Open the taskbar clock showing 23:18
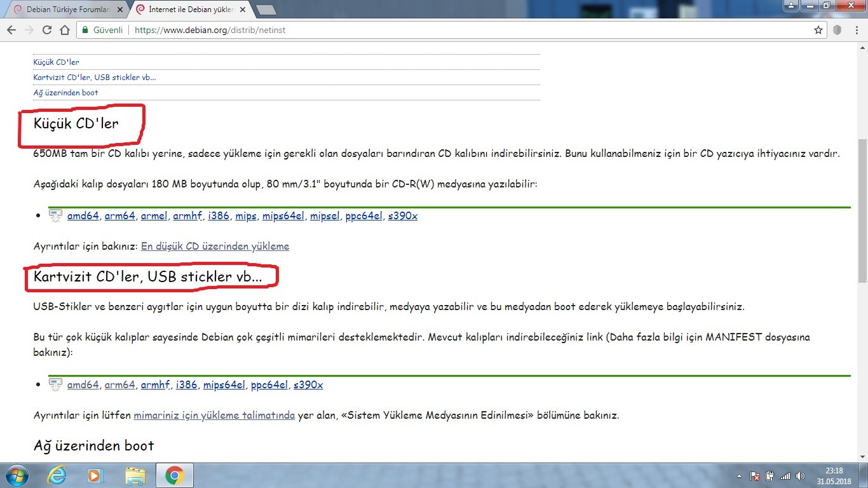This screenshot has height=488, width=868. click(834, 476)
